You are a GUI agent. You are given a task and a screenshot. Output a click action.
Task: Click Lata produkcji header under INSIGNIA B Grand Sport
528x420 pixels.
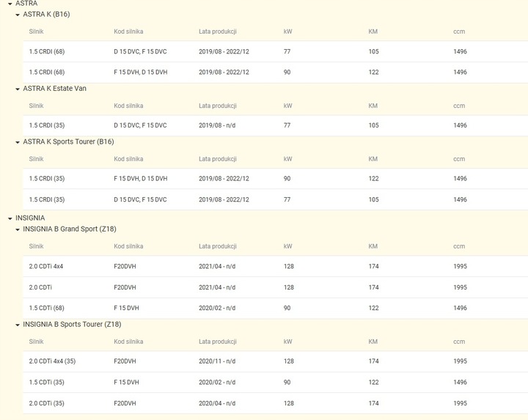(x=218, y=247)
